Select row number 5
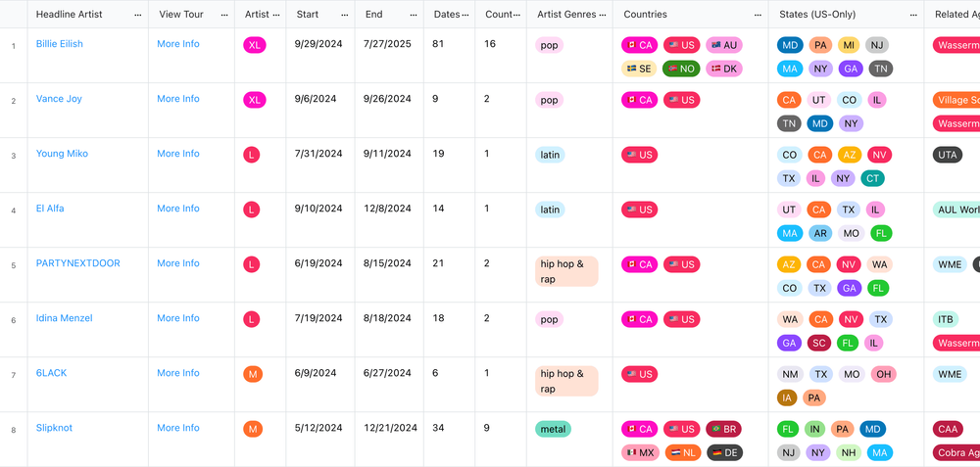This screenshot has height=467, width=980. click(14, 265)
